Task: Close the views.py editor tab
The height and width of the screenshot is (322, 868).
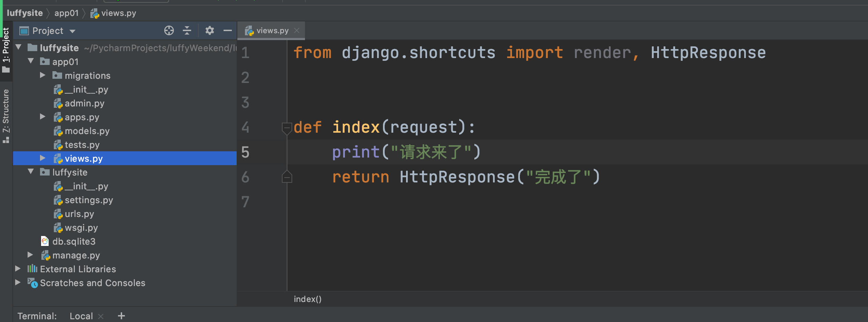Action: pos(297,31)
